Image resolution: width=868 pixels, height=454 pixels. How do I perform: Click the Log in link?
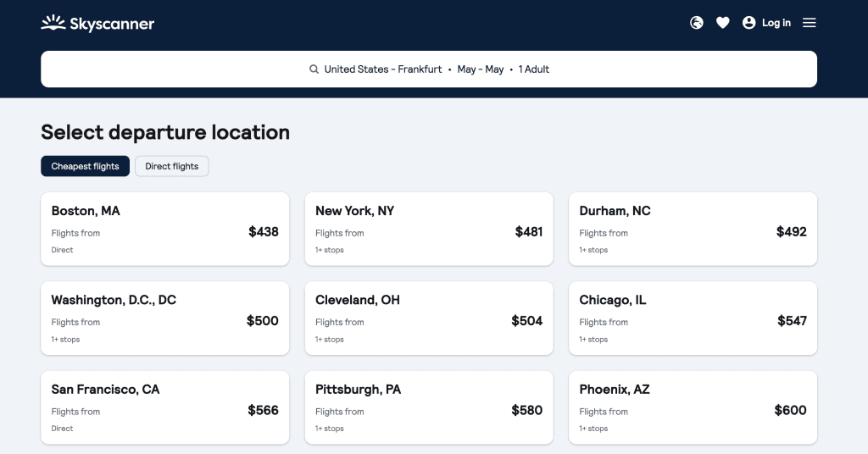pos(776,23)
